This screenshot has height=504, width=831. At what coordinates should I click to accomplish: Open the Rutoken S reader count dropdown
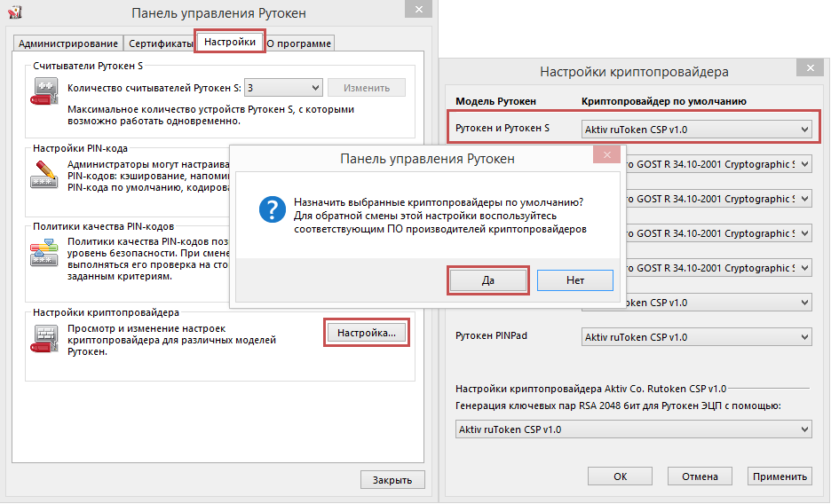click(x=283, y=88)
